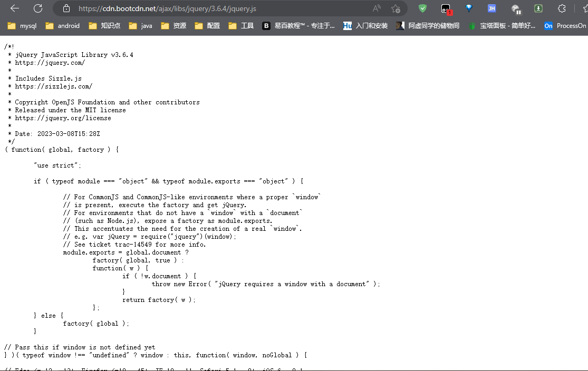This screenshot has width=588, height=371.
Task: Click the text "https://sizzlejs.com/"
Action: click(x=54, y=86)
